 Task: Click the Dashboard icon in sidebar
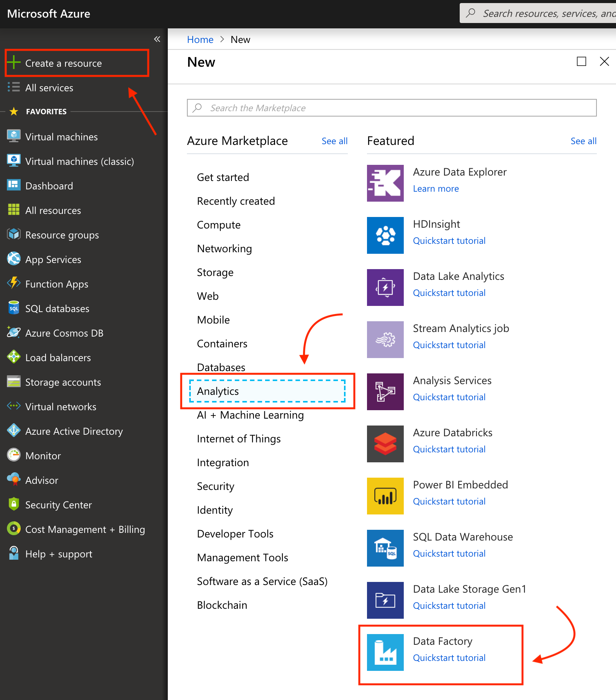[x=14, y=185]
